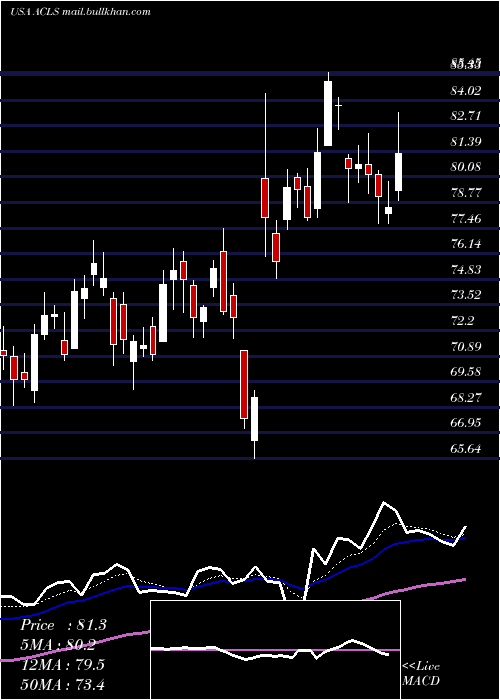Viewport: 500px width, 700px height.
Task: Select the 12MA : 79.5 legend entry
Action: pos(63,665)
